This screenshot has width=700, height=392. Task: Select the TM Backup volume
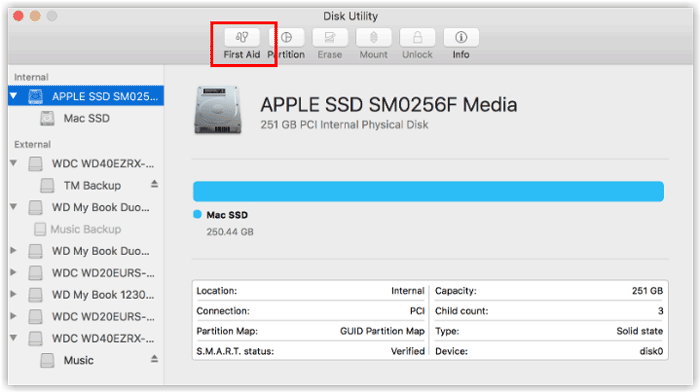[x=86, y=185]
